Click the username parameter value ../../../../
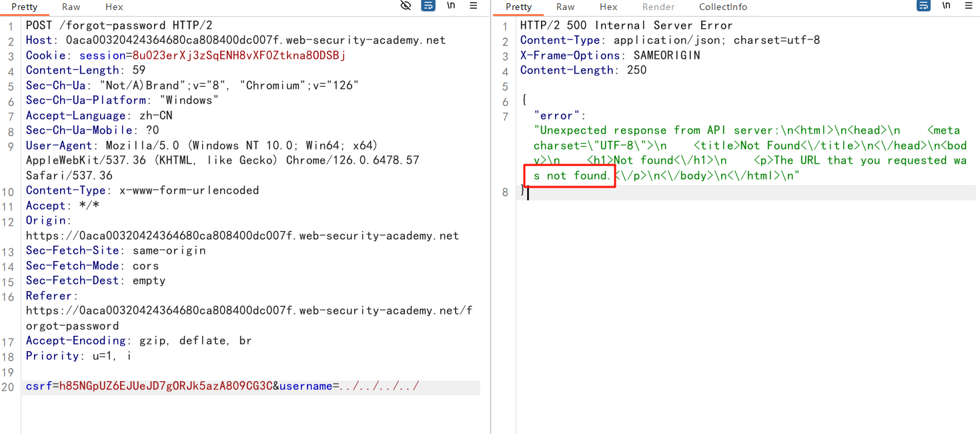Viewport: 980px width, 434px height. click(379, 387)
